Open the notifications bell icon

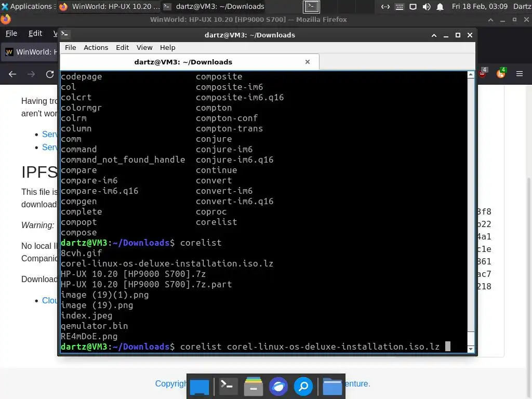[x=440, y=6]
